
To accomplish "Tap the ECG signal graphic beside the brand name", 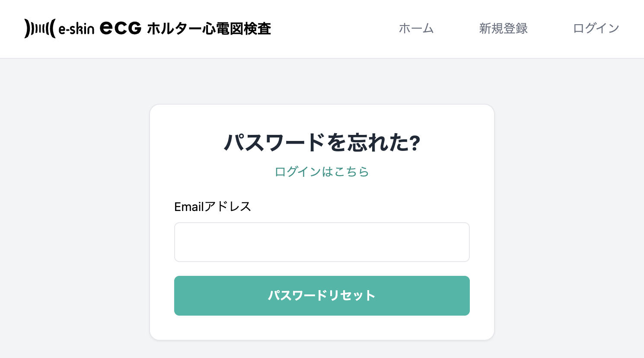I will pos(39,29).
